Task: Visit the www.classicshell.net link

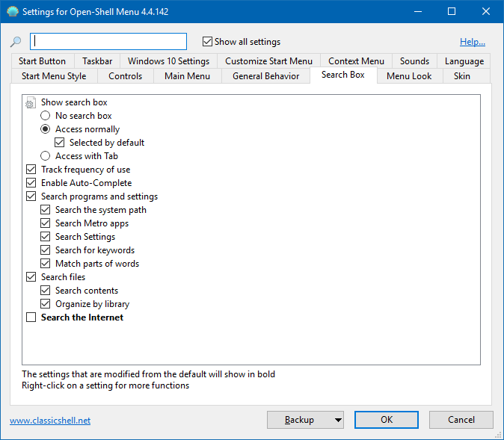Action: point(50,421)
